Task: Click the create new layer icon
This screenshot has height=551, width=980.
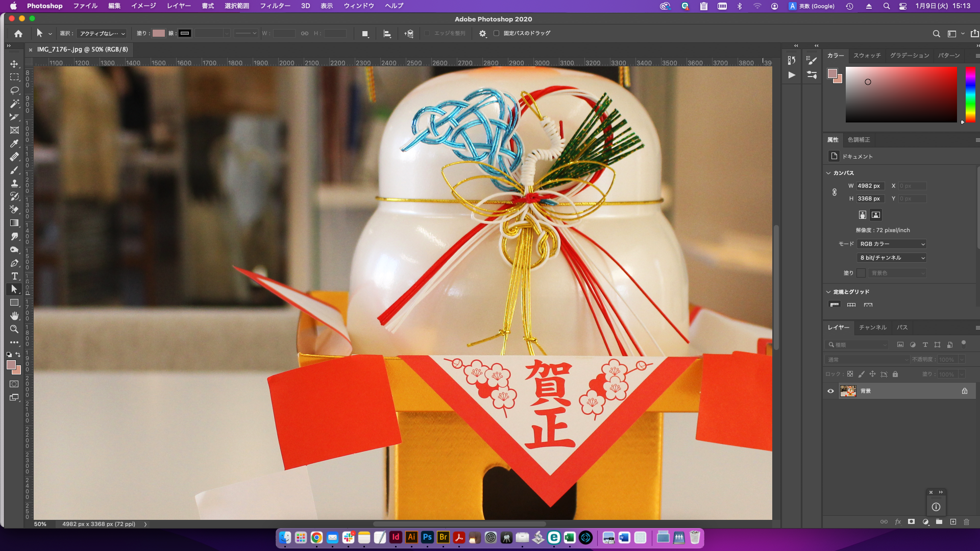Action: point(953,521)
